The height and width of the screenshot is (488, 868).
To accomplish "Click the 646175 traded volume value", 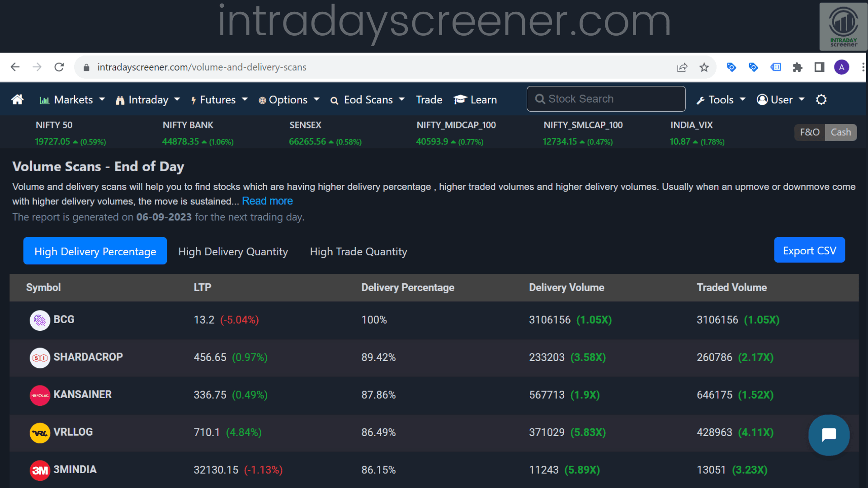I will click(x=714, y=395).
